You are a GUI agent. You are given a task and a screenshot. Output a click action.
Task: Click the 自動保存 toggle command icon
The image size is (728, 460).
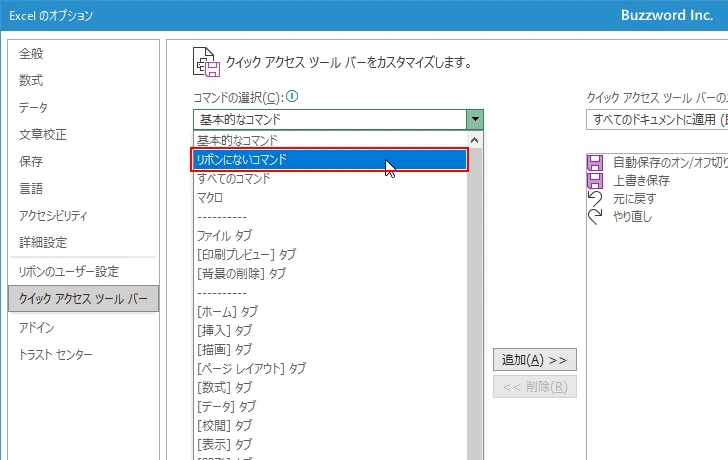[x=595, y=162]
